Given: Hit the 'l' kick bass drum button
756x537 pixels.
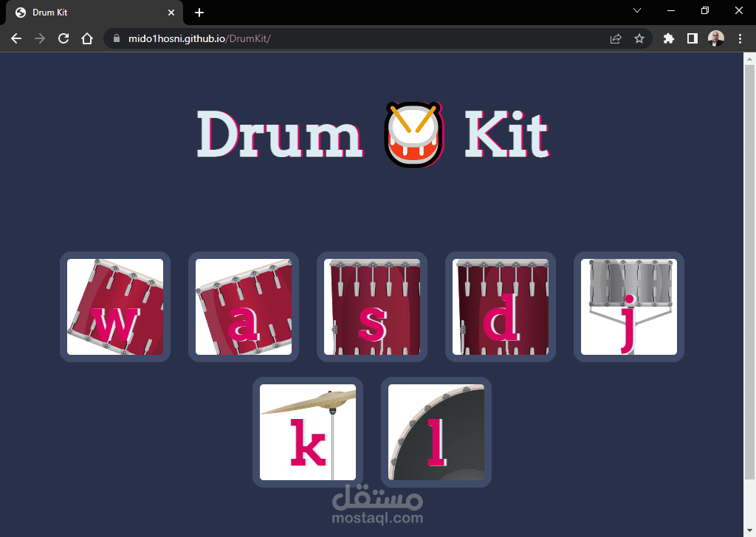Looking at the screenshot, I should tap(436, 432).
